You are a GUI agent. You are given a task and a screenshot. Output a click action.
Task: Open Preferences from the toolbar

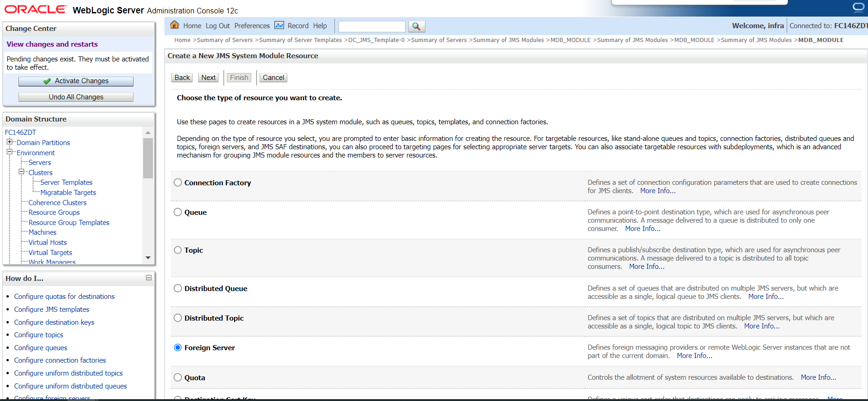point(252,26)
